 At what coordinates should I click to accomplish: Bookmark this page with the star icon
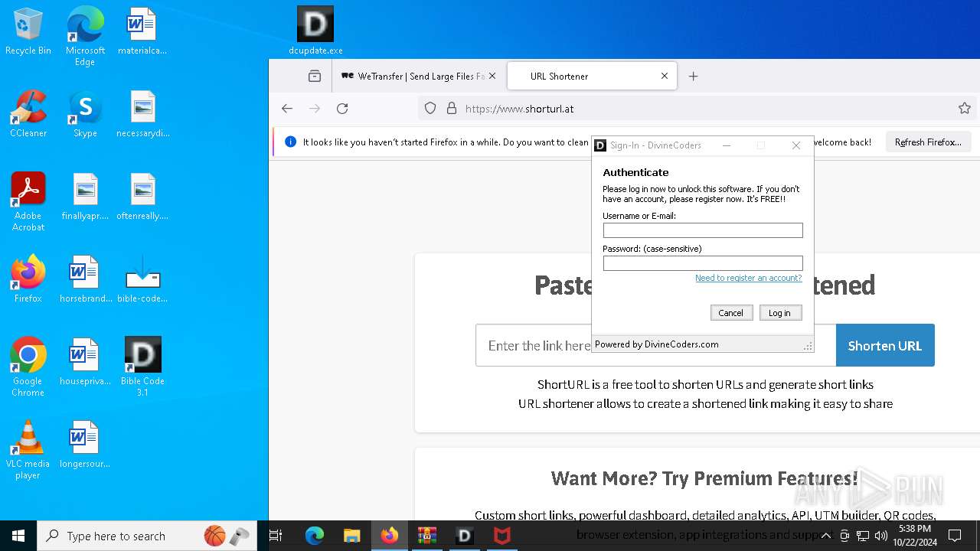[x=965, y=109]
